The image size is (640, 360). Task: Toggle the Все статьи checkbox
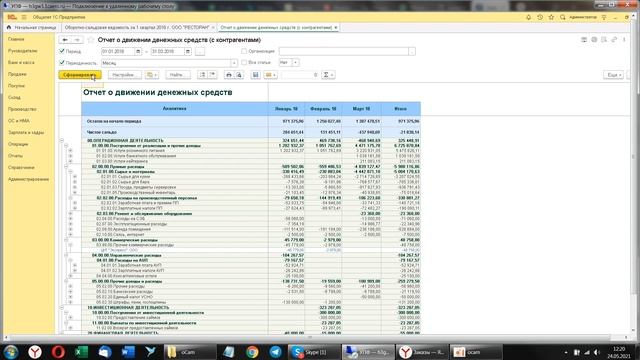(244, 62)
